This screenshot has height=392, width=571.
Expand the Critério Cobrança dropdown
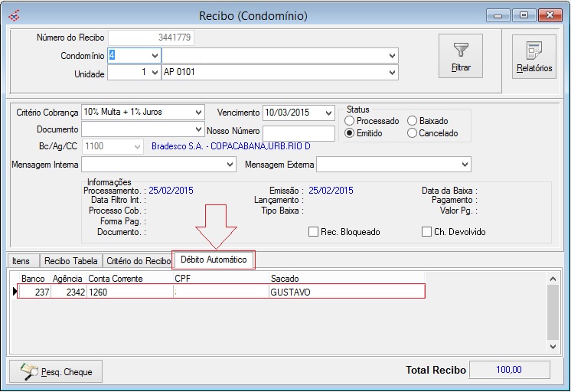point(198,113)
